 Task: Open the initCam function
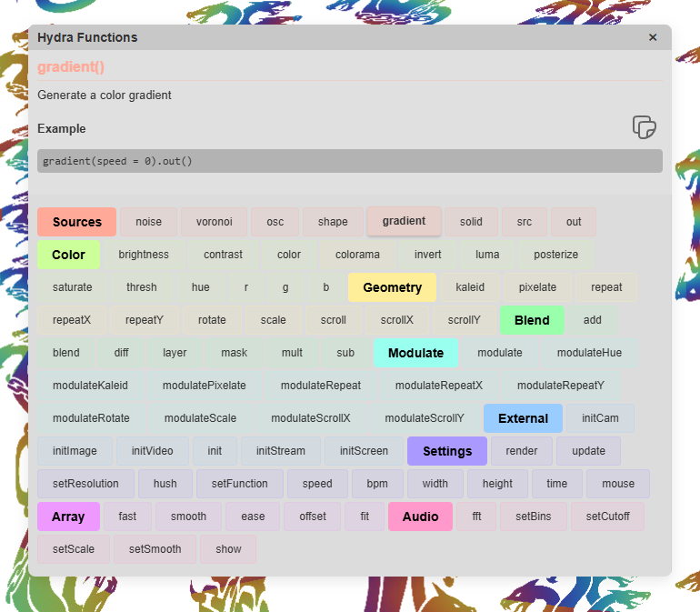600,418
